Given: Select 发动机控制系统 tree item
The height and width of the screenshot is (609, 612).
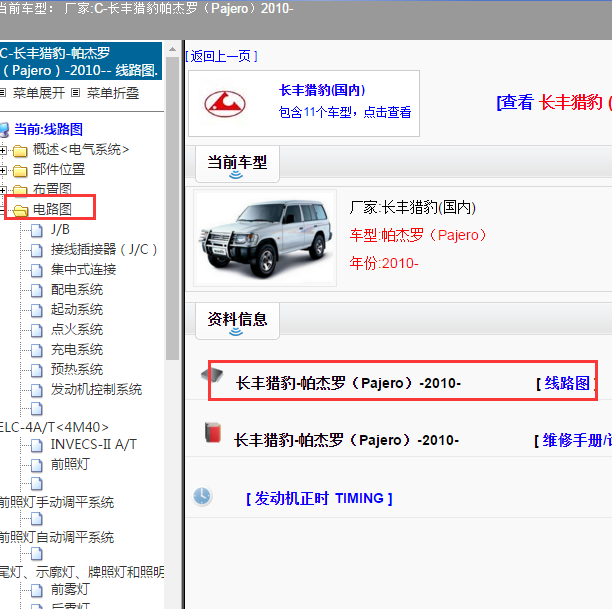Looking at the screenshot, I should click(x=96, y=389).
